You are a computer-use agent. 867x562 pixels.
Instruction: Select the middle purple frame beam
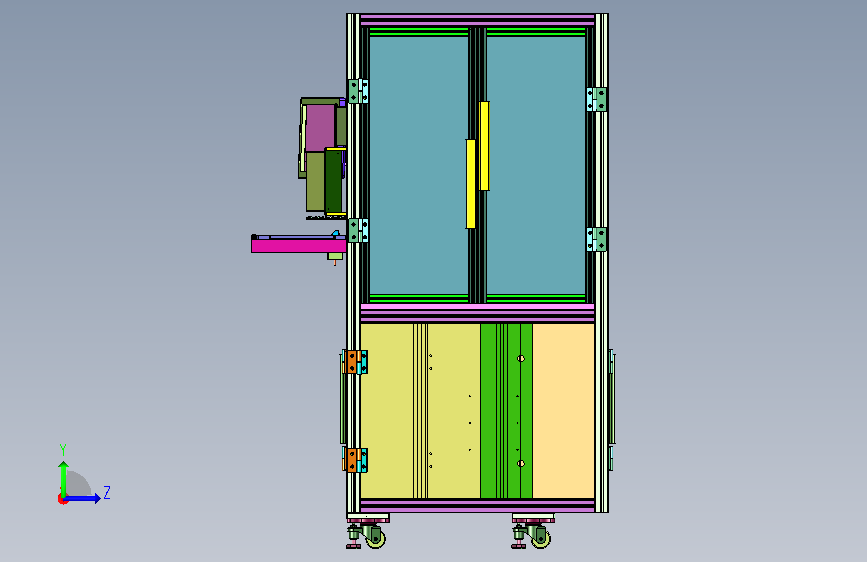point(477,313)
